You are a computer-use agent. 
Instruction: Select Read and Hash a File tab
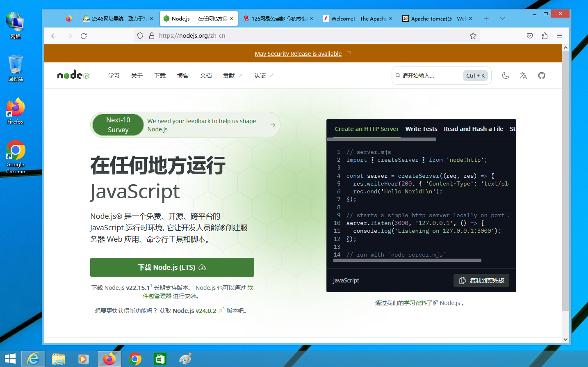click(x=473, y=129)
